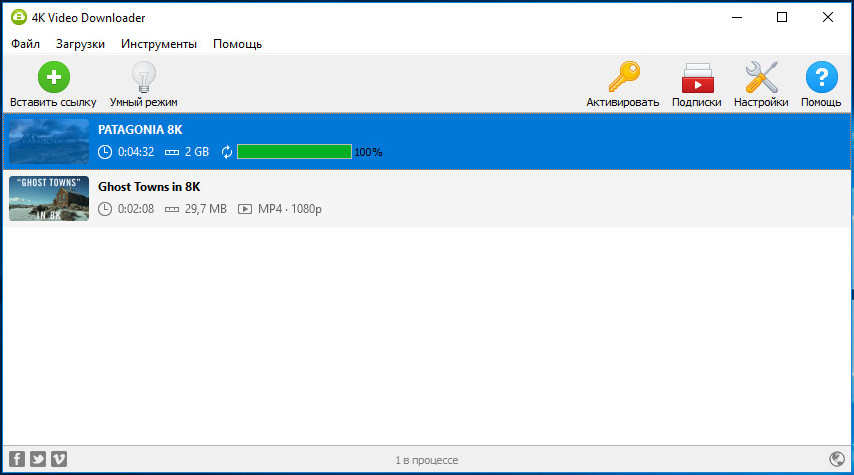Click the clock icon on the Ghost Towns row
854x475 pixels.
[105, 209]
